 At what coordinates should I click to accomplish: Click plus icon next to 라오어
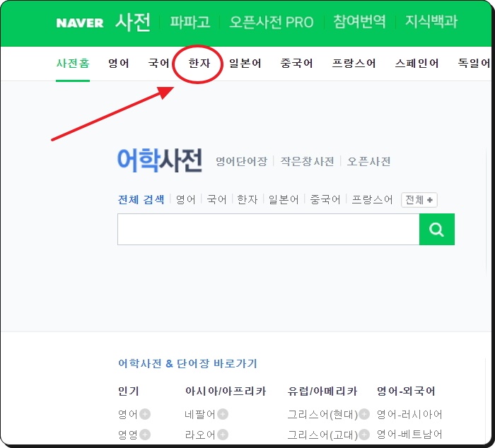click(223, 435)
